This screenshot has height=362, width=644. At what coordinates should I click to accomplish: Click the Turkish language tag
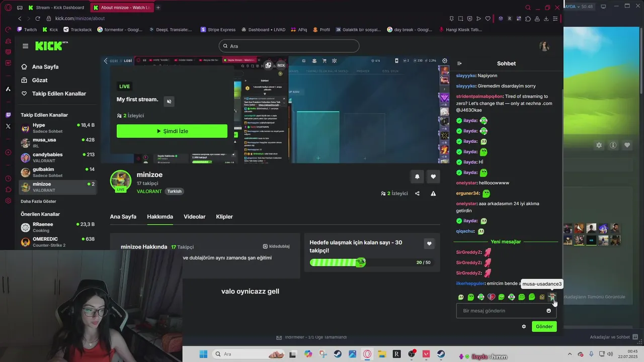click(x=175, y=192)
